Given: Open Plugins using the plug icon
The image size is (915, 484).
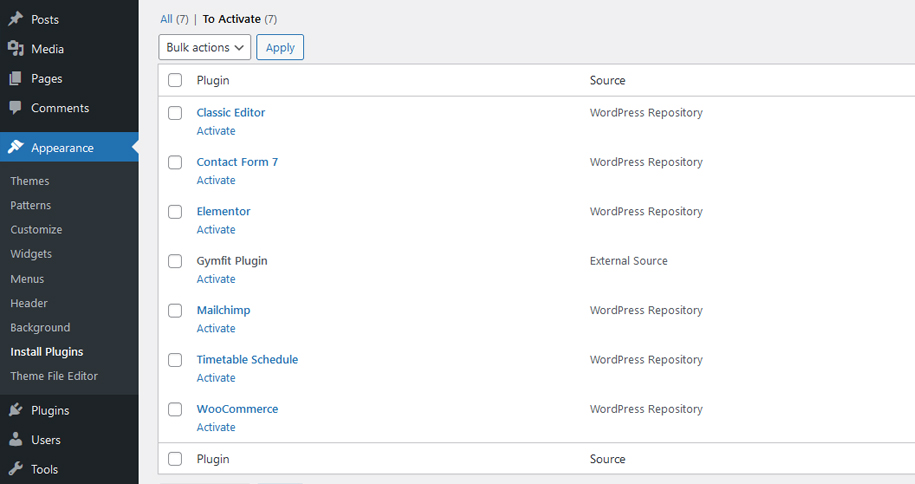Looking at the screenshot, I should 16,410.
